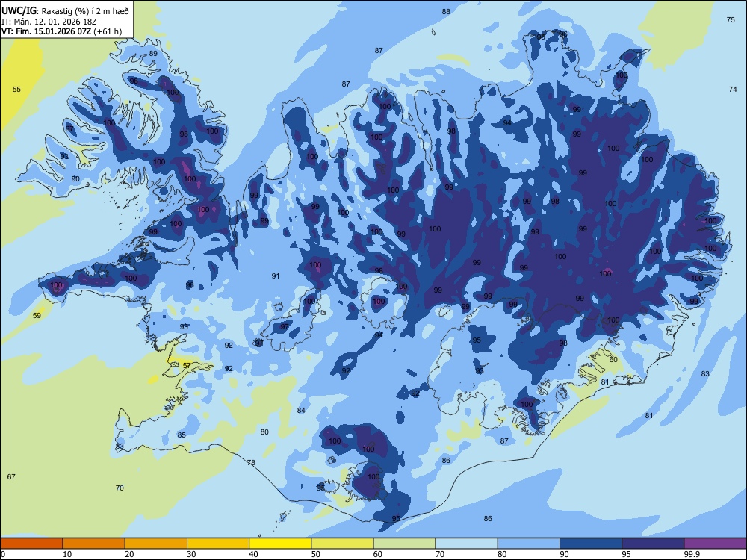747x560 pixels.
Task: Click the dark orange 0–10 legend swatch
Action: click(x=31, y=544)
